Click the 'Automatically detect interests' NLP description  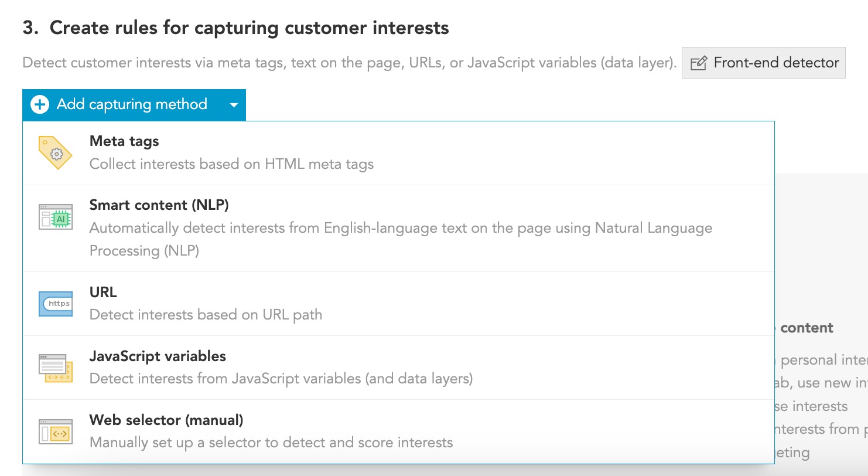[401, 239]
